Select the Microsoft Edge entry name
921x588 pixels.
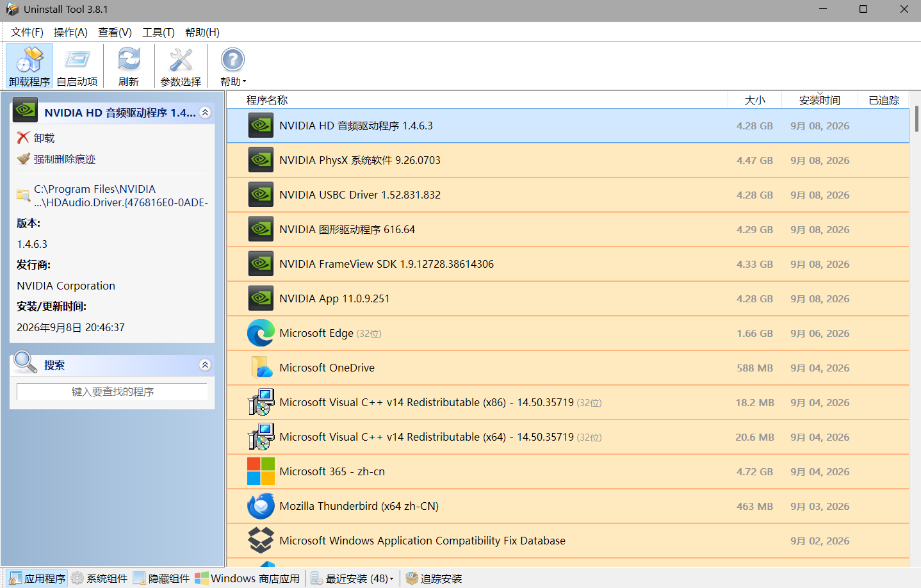tap(316, 333)
